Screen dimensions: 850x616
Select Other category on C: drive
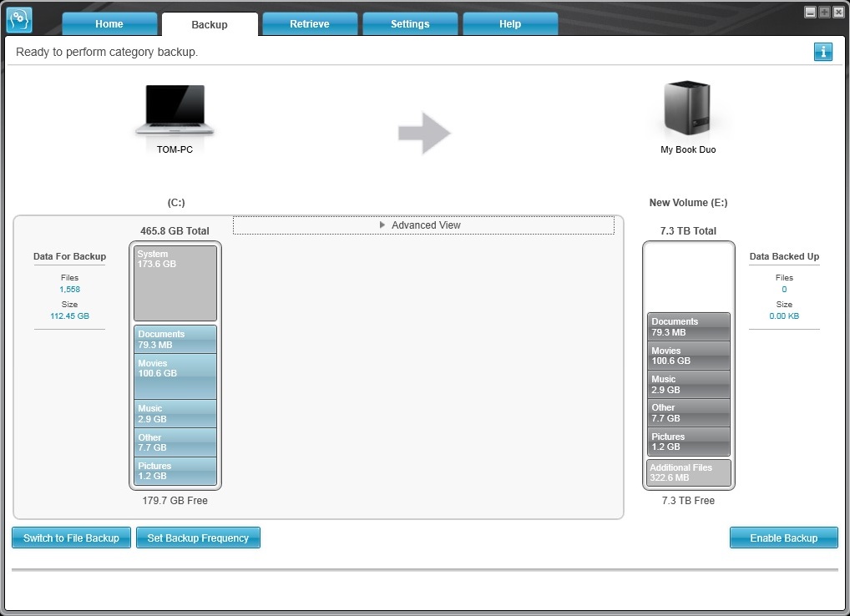pos(175,442)
